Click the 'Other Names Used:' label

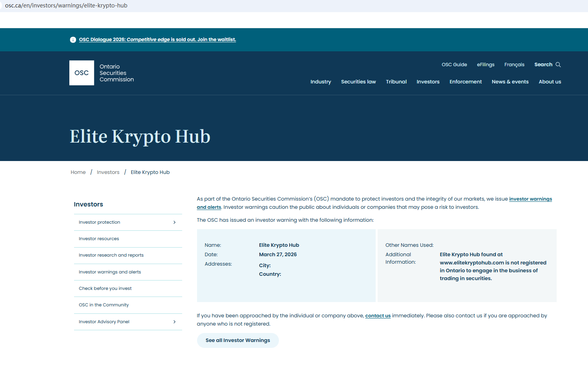(409, 245)
